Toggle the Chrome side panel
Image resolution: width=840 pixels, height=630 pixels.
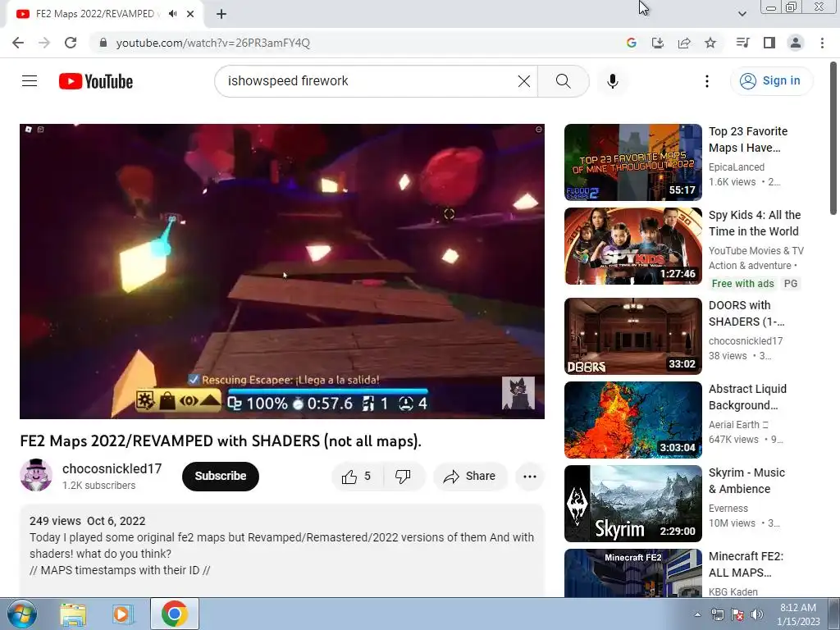click(x=769, y=43)
